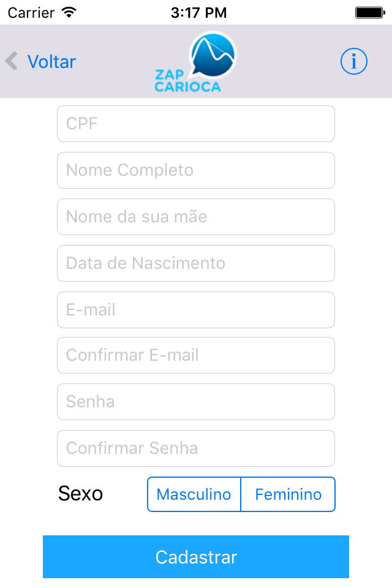Select the Nome da sua mãe field
This screenshot has width=392, height=588.
coord(196,216)
